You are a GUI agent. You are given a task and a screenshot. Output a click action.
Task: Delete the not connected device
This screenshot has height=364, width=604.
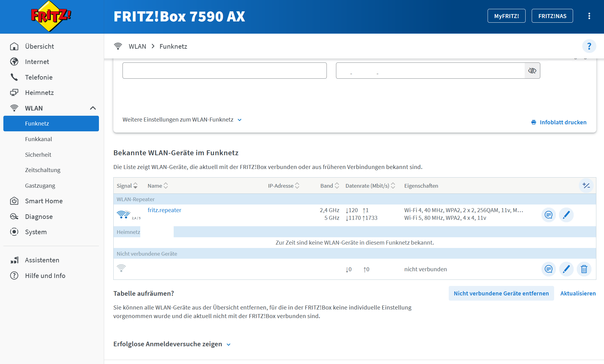pos(584,269)
